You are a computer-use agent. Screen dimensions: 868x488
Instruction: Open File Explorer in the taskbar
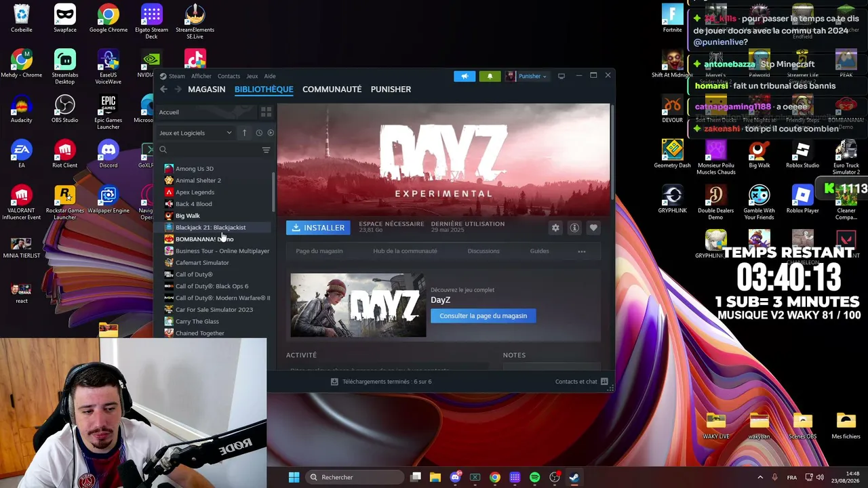435,477
